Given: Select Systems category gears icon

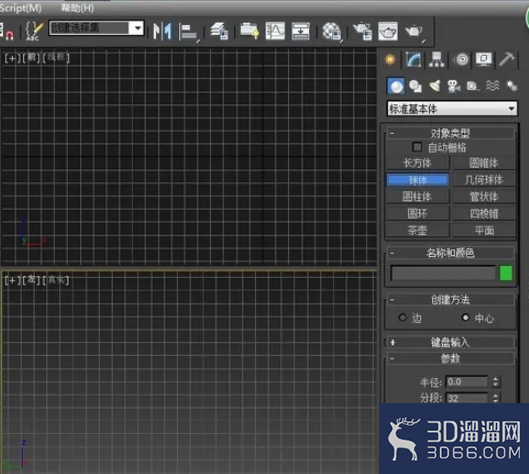Looking at the screenshot, I should (x=512, y=86).
